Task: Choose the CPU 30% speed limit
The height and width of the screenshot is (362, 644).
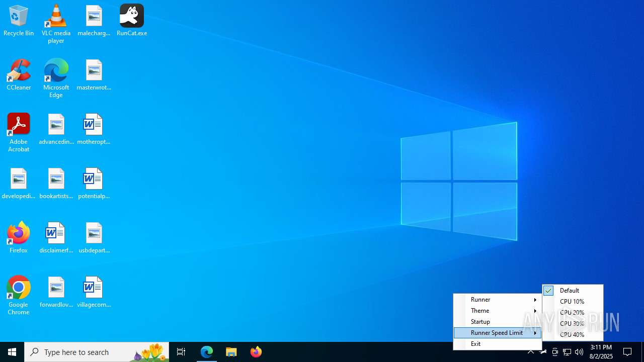Action: tap(573, 324)
